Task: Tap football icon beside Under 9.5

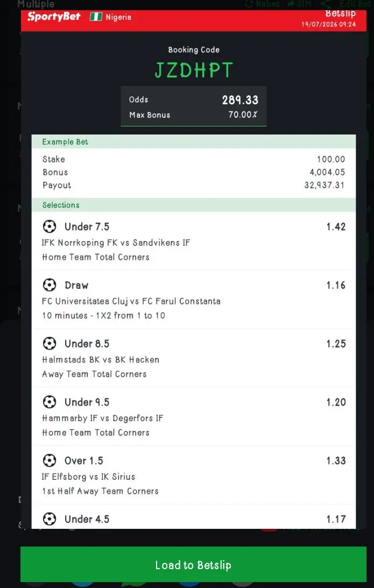Action: (x=50, y=402)
